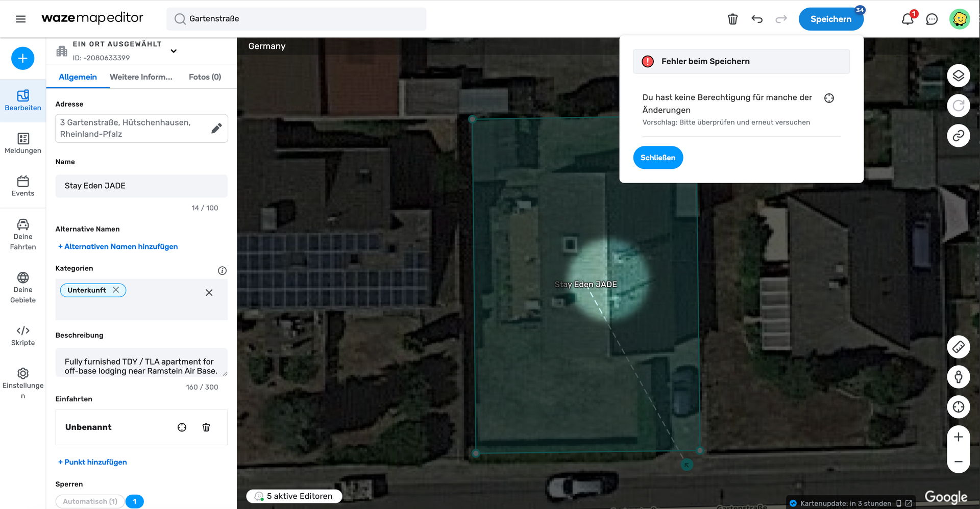Select Automatisch (1) lock option
The image size is (980, 509).
pos(90,501)
